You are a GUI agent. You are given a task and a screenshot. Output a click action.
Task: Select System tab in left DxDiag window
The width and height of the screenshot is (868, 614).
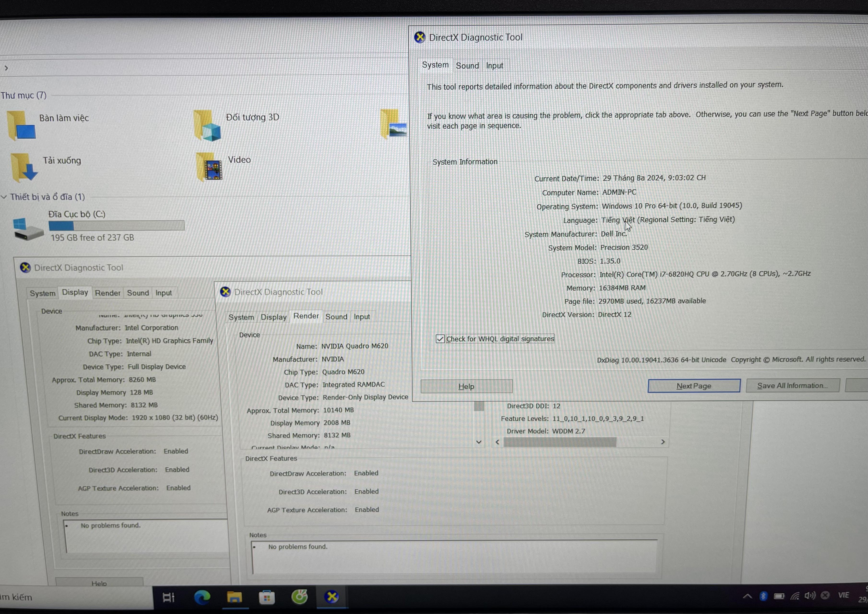42,293
